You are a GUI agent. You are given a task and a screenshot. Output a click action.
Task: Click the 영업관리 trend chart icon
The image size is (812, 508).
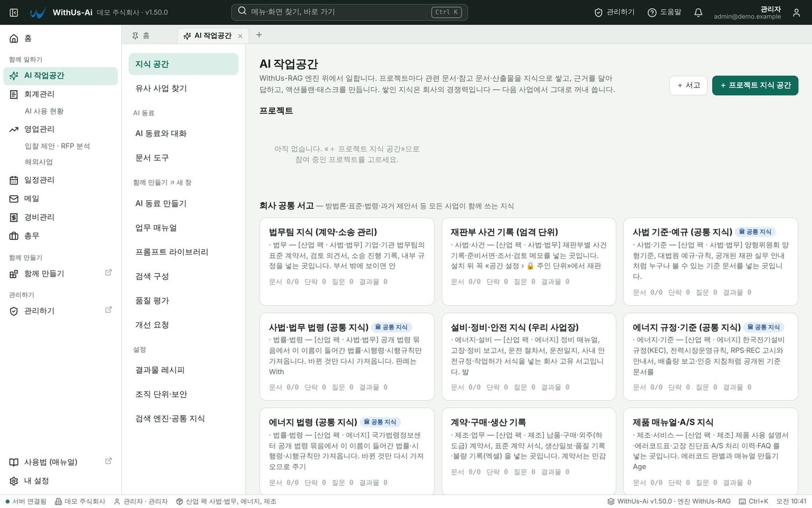click(14, 129)
